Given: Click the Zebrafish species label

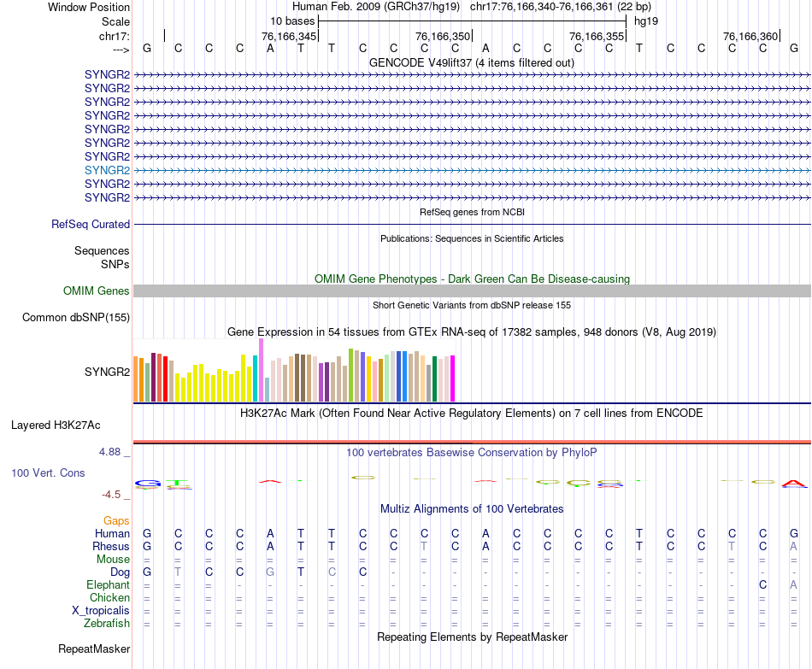Looking at the screenshot, I should pos(107,623).
